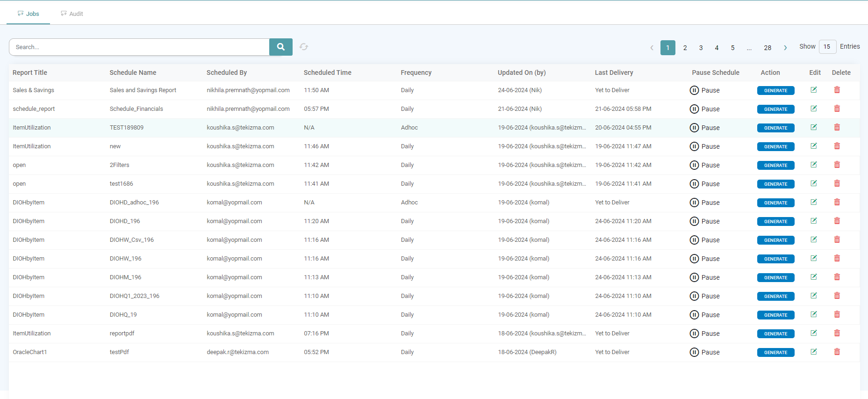Pause the reportpdf schedule

click(704, 334)
